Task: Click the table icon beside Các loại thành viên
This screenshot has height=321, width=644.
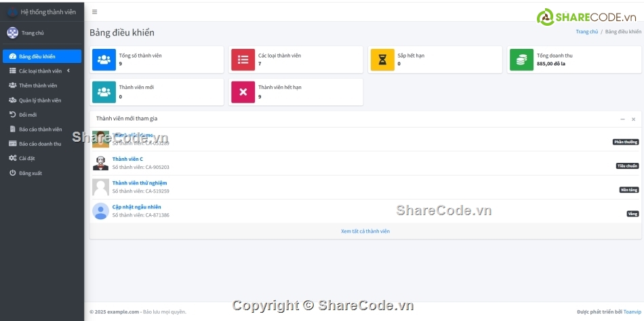Action: coord(13,71)
